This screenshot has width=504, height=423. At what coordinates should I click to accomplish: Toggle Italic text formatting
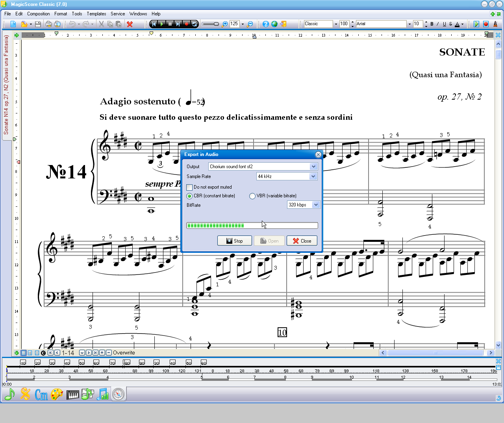438,24
